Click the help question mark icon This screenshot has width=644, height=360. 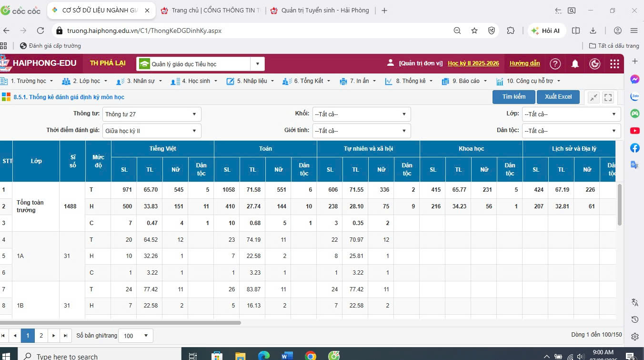(x=555, y=63)
